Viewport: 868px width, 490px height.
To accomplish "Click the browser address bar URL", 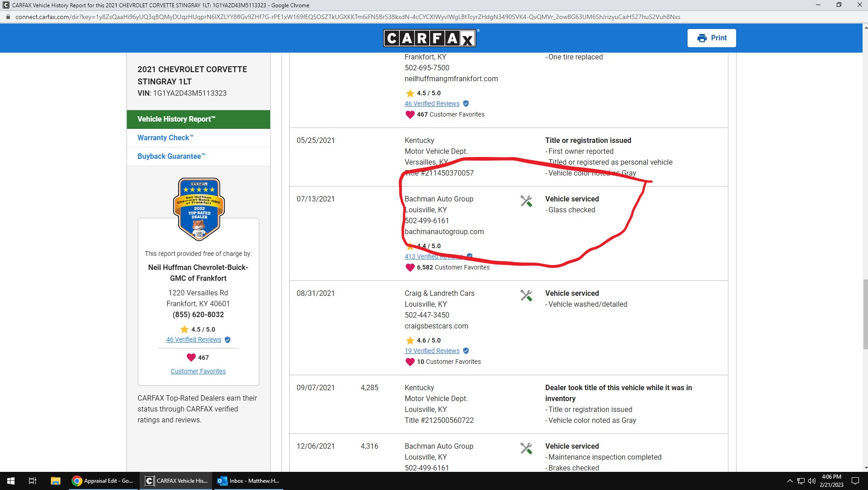I will coord(348,17).
